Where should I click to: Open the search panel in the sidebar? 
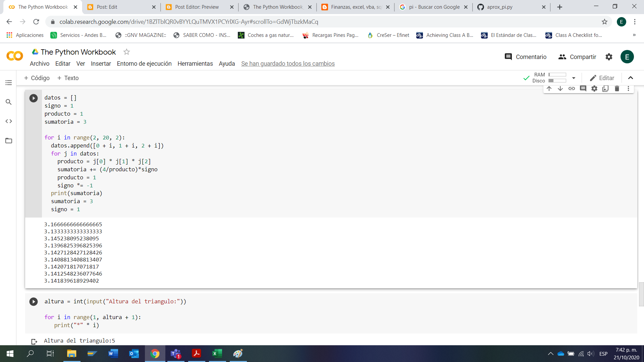[8, 102]
